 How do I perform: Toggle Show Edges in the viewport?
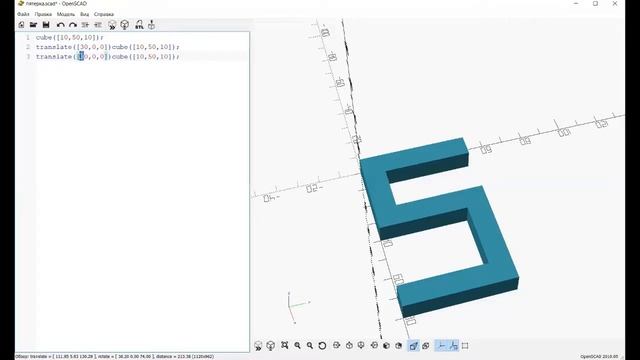[465, 346]
